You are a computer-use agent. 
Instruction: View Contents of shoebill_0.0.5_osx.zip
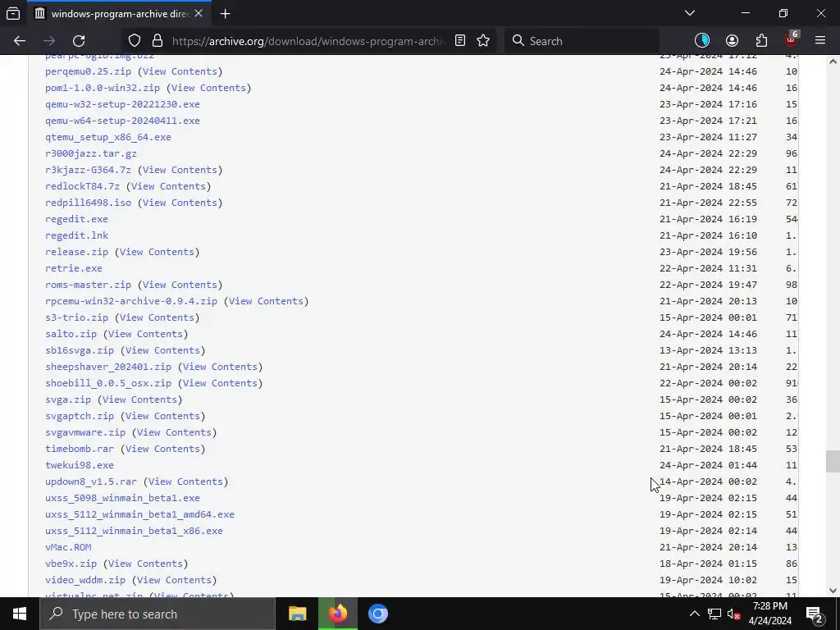pos(220,383)
